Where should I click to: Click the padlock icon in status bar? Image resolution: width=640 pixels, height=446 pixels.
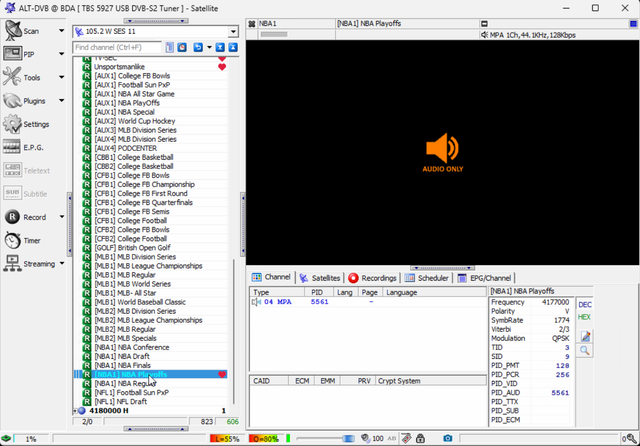point(420,438)
